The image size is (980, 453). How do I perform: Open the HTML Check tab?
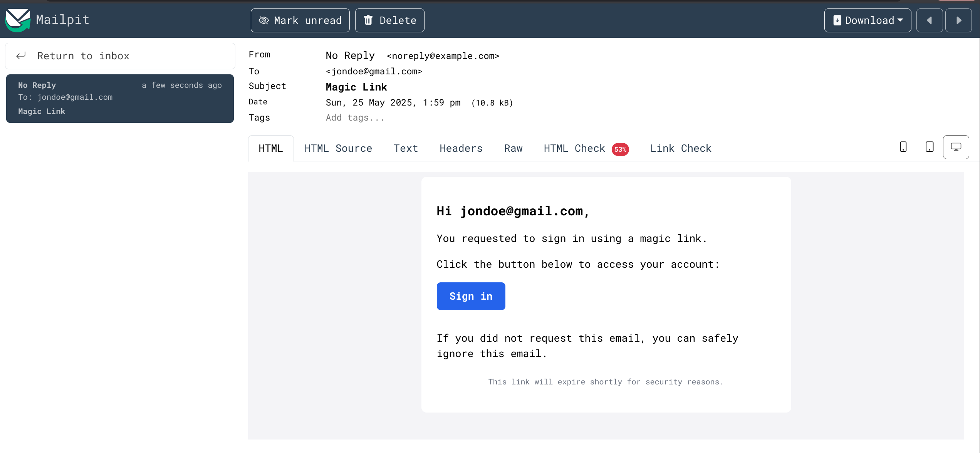[x=586, y=148]
